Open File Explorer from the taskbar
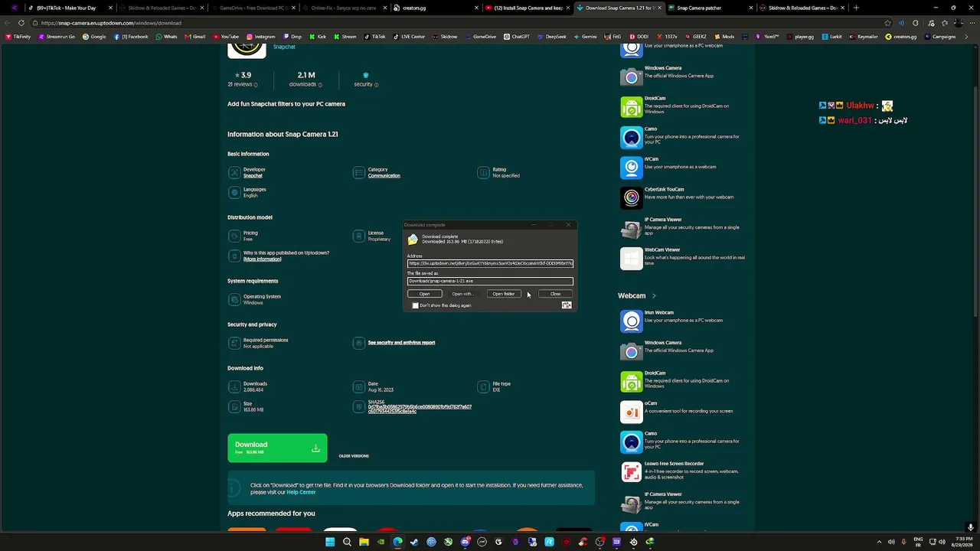 [x=364, y=542]
